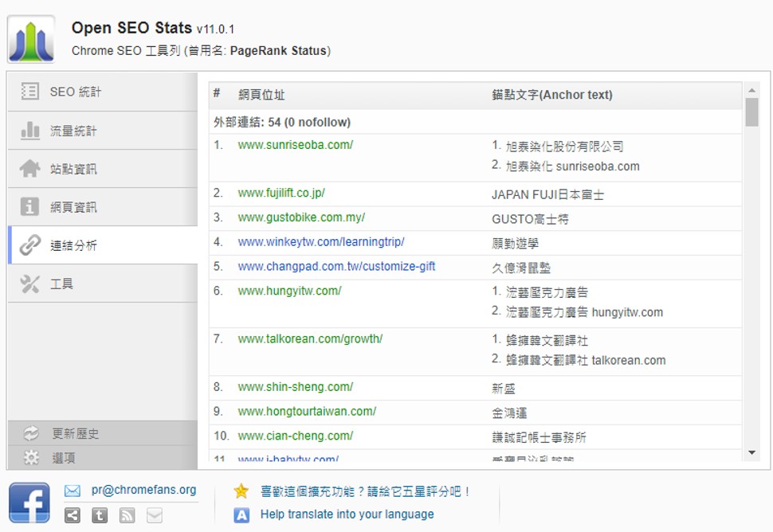The width and height of the screenshot is (773, 532).
Task: Switch to the 流量統計 tab
Action: click(x=103, y=131)
